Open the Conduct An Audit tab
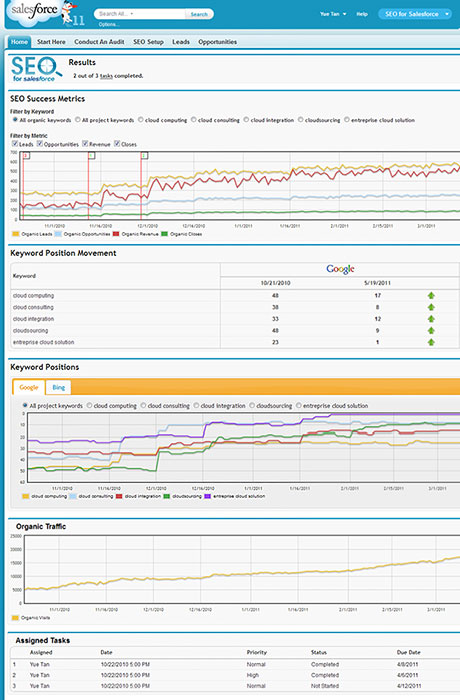This screenshot has width=460, height=700. coord(99,42)
